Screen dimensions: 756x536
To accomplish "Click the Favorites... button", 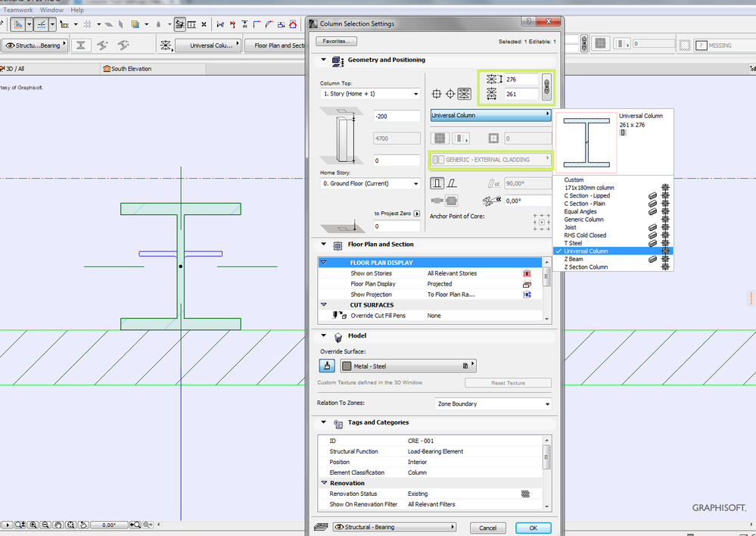I will [336, 41].
